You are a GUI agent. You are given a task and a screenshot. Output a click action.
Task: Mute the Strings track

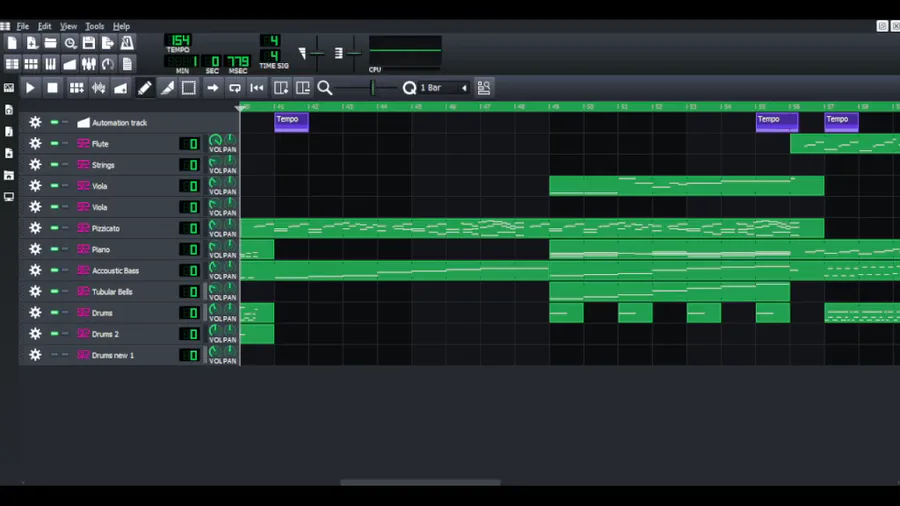coord(54,165)
